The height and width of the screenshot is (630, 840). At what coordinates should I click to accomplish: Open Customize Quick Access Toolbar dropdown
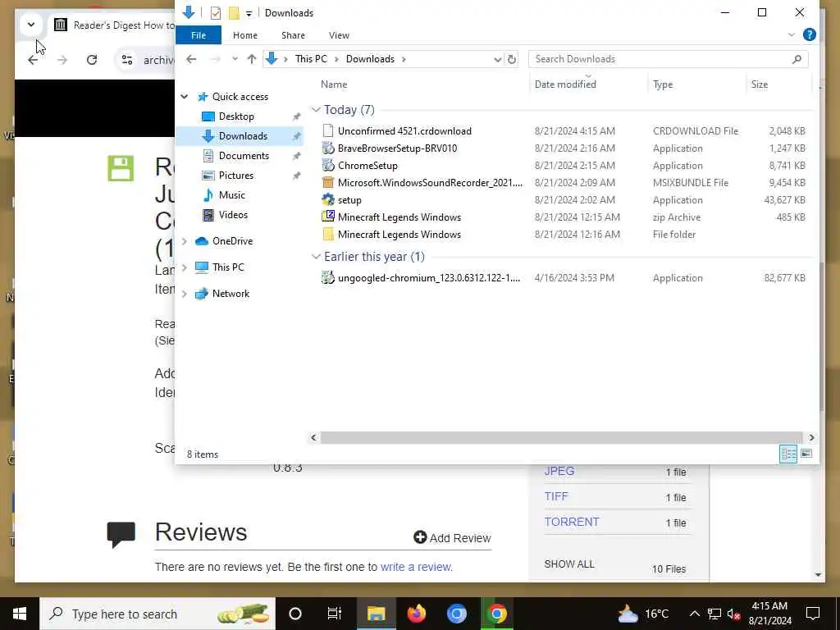pos(249,13)
